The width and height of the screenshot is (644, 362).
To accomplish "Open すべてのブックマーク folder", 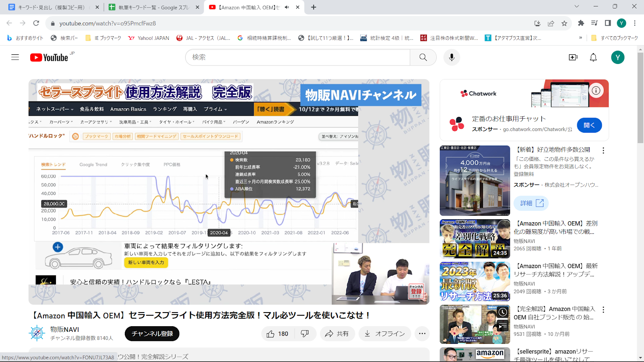I will click(x=615, y=38).
